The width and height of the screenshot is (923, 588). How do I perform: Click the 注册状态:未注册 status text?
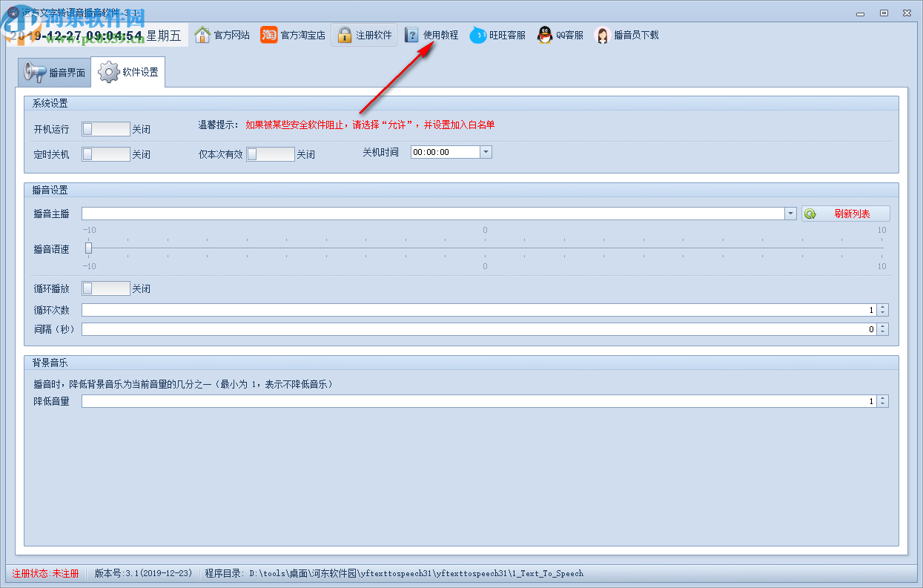(45, 573)
